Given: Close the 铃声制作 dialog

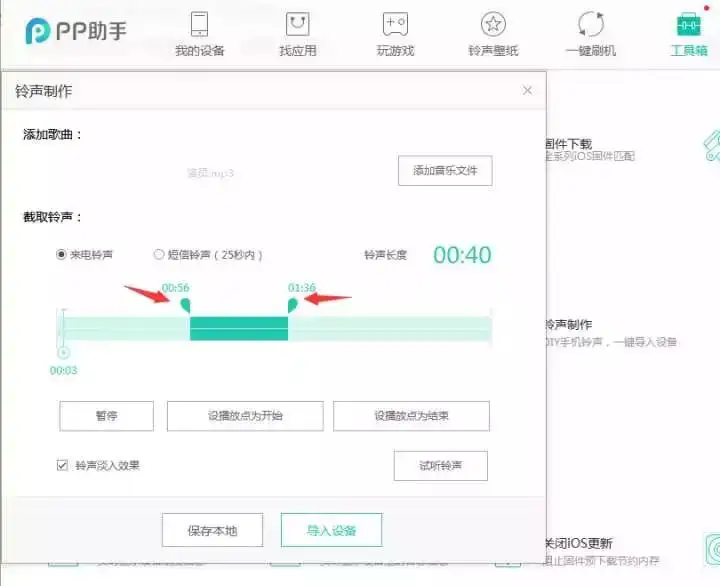Looking at the screenshot, I should [x=527, y=90].
